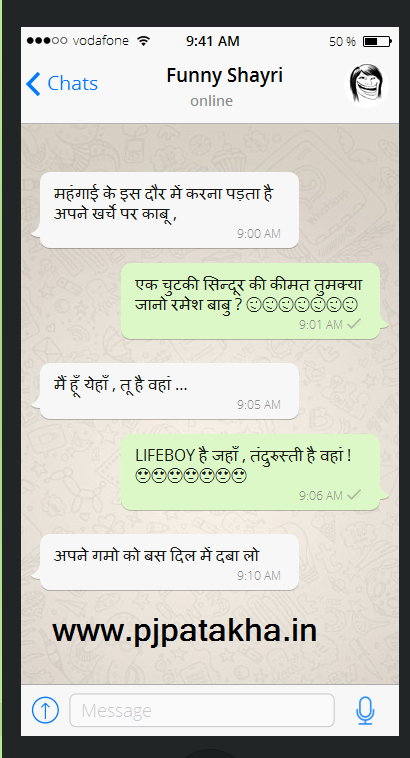Image resolution: width=410 pixels, height=758 pixels.
Task: Tap the signal strength dots
Action: [x=47, y=41]
